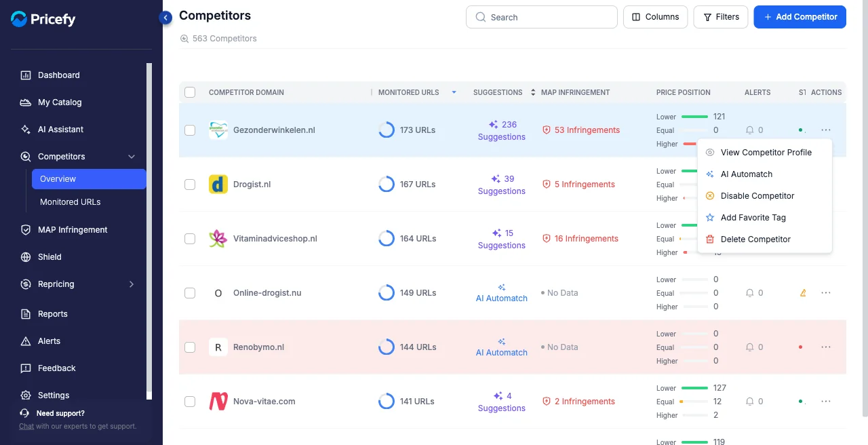Screen dimensions: 868x445
Task: Click the Pricefy logo
Action: [43, 19]
